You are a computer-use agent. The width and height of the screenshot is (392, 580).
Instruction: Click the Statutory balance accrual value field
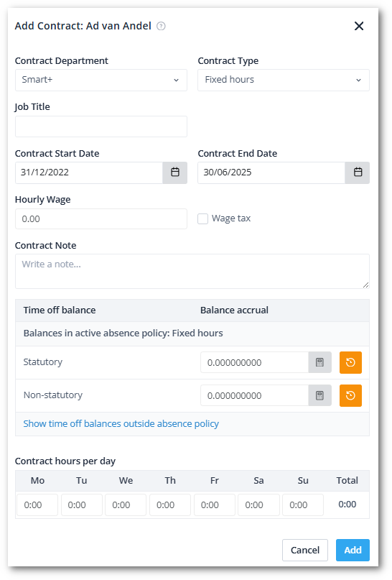click(x=255, y=362)
